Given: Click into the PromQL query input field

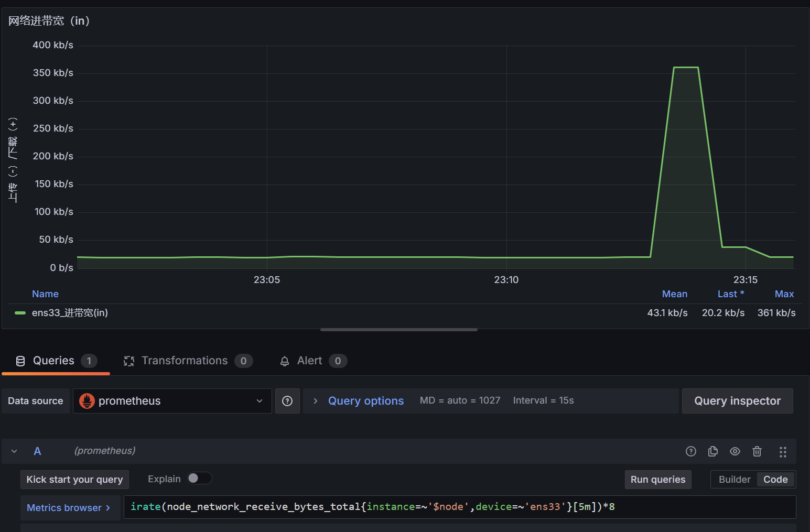Looking at the screenshot, I should point(460,507).
